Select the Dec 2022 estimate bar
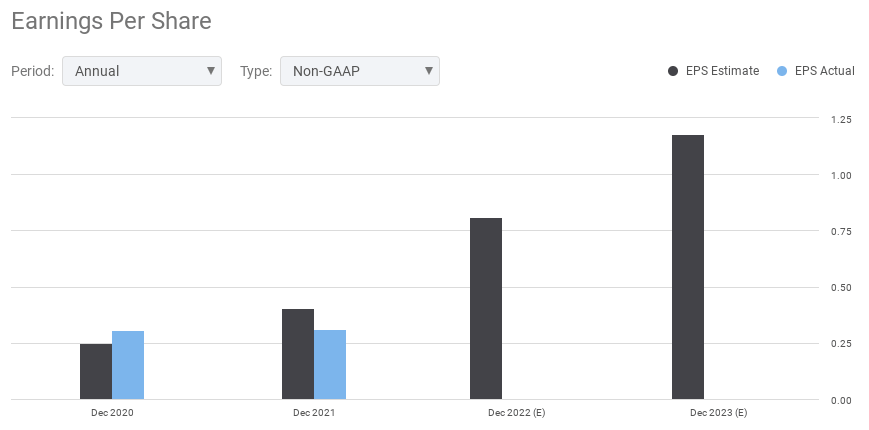 (486, 308)
